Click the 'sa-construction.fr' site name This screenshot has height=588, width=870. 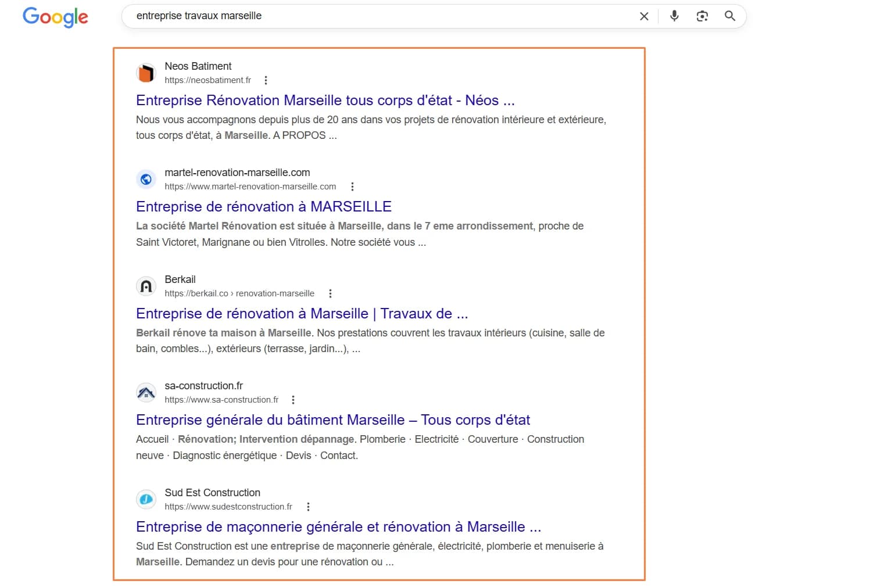(x=204, y=386)
